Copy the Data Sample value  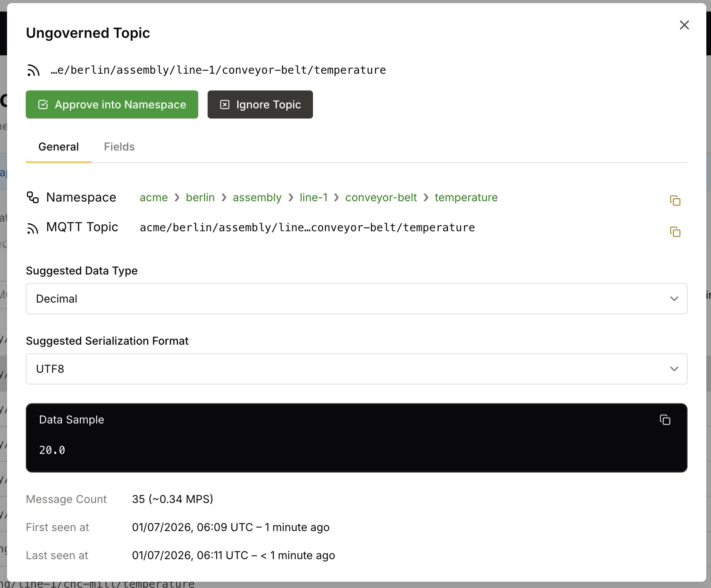(x=665, y=420)
